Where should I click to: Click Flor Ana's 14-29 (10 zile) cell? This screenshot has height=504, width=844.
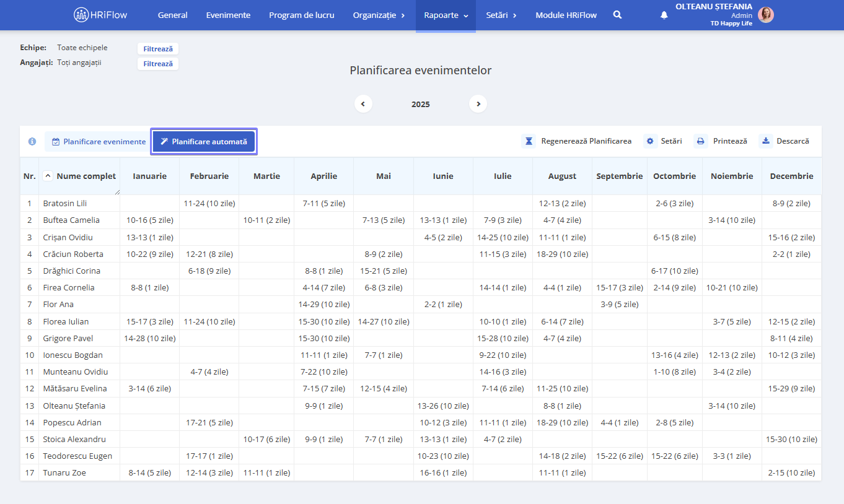click(324, 304)
